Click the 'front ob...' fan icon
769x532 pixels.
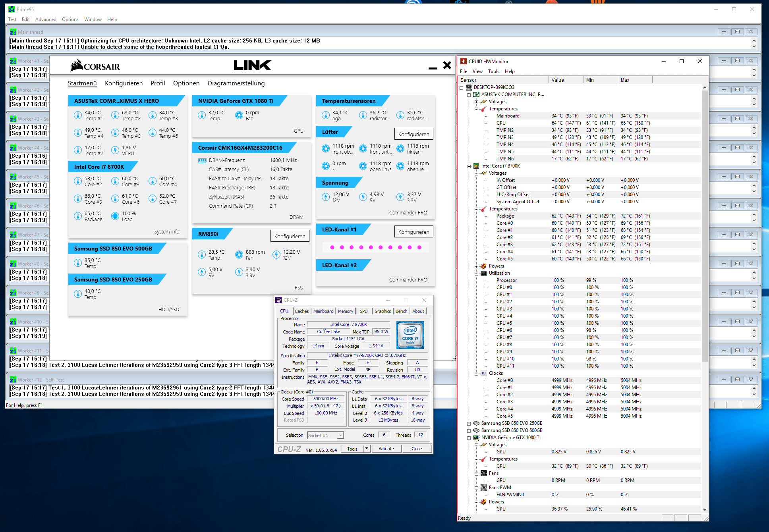[x=326, y=148]
